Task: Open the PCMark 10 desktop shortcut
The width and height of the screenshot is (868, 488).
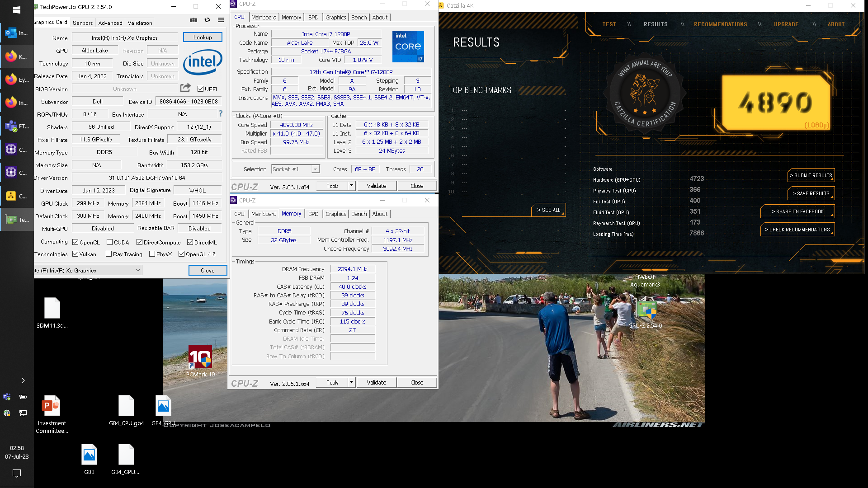Action: pyautogui.click(x=200, y=361)
